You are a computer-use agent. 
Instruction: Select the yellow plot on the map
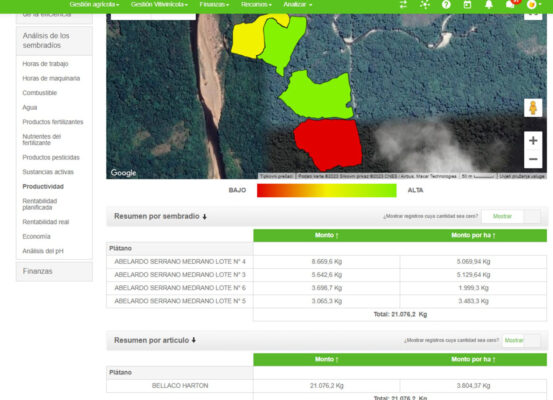[x=248, y=40]
